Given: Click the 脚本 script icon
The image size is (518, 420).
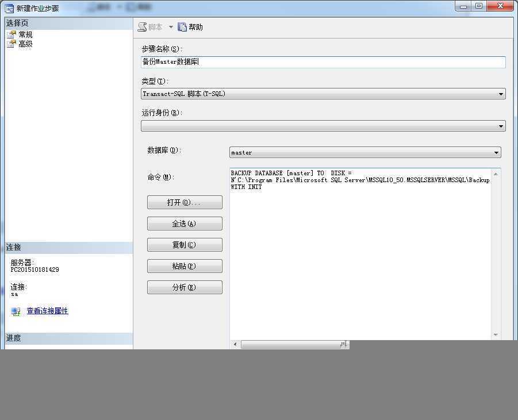Looking at the screenshot, I should tap(142, 27).
